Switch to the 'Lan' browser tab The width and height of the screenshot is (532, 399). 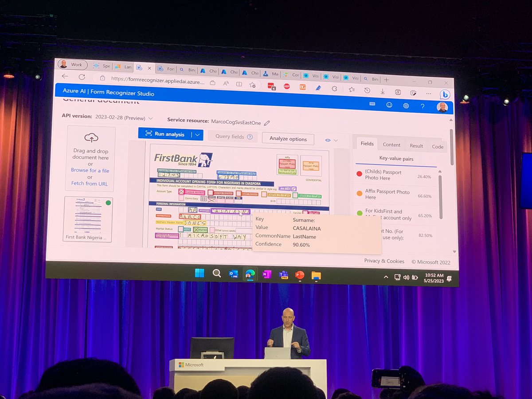(x=123, y=67)
